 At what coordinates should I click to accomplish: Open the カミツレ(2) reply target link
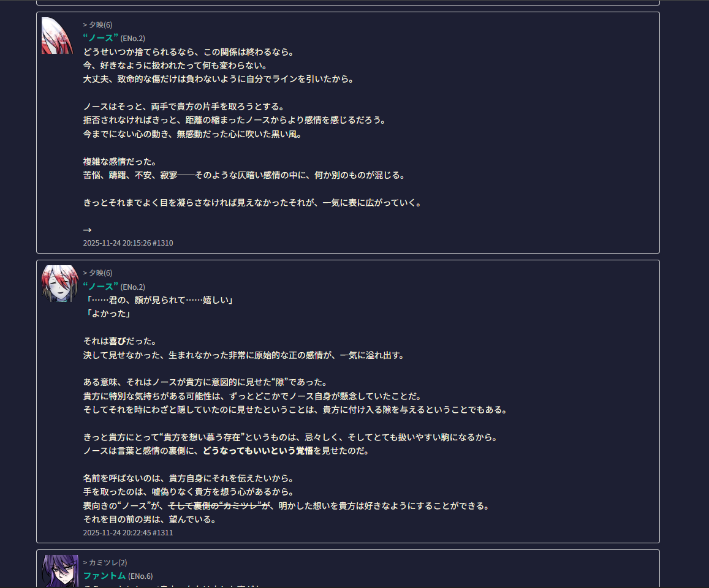point(108,563)
